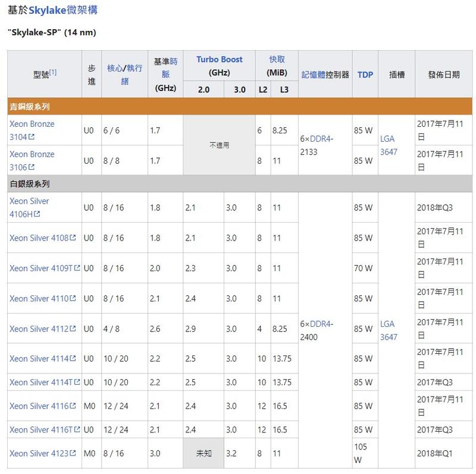
Task: Click the L3 sub-header
Action: (284, 90)
